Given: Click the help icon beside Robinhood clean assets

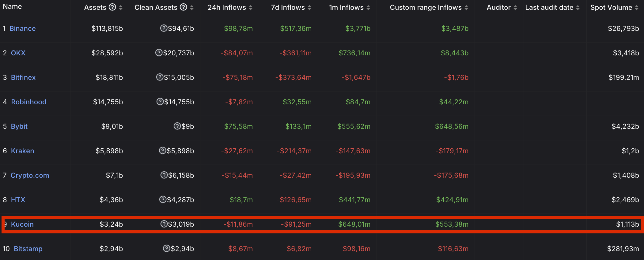Looking at the screenshot, I should (160, 102).
